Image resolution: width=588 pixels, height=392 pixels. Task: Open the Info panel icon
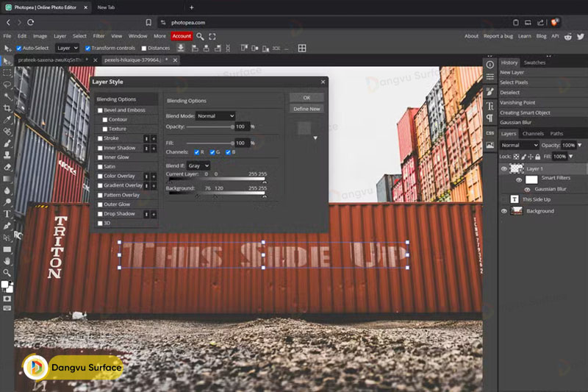pyautogui.click(x=490, y=65)
